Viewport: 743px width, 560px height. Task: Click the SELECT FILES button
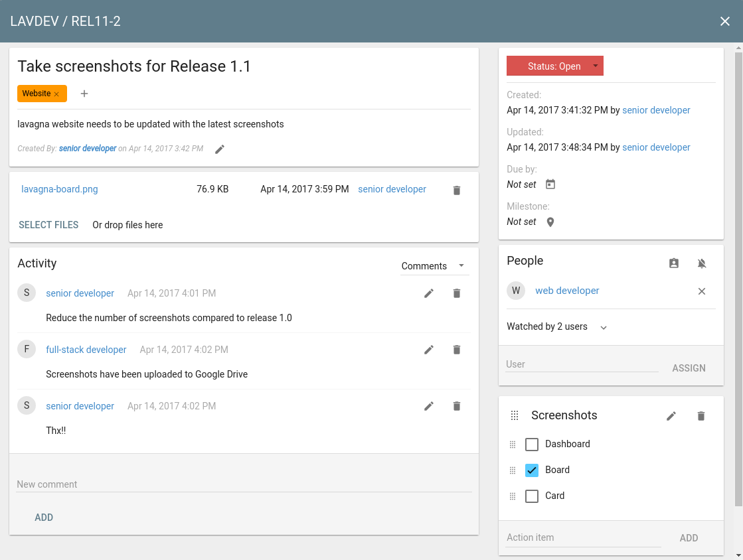click(x=48, y=225)
